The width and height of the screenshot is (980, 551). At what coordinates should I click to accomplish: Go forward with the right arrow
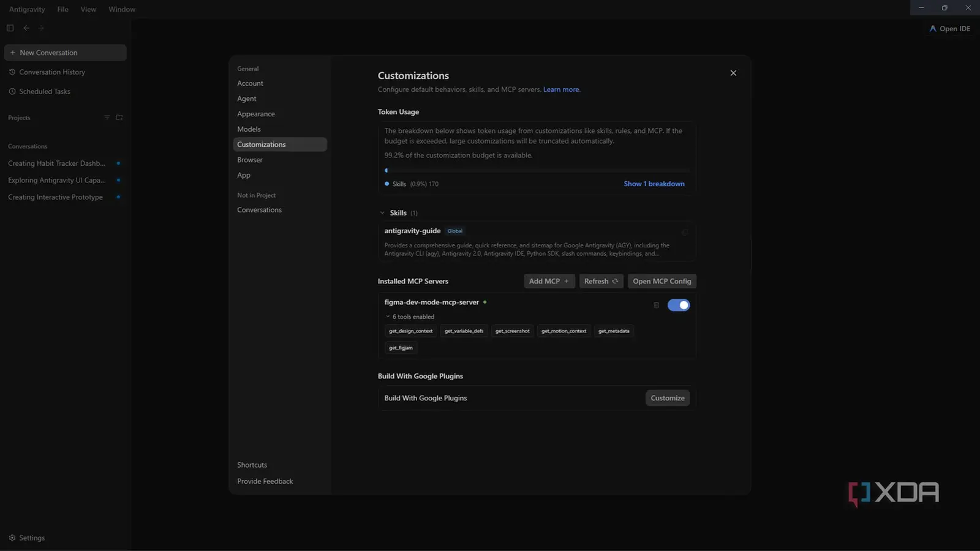tap(41, 28)
